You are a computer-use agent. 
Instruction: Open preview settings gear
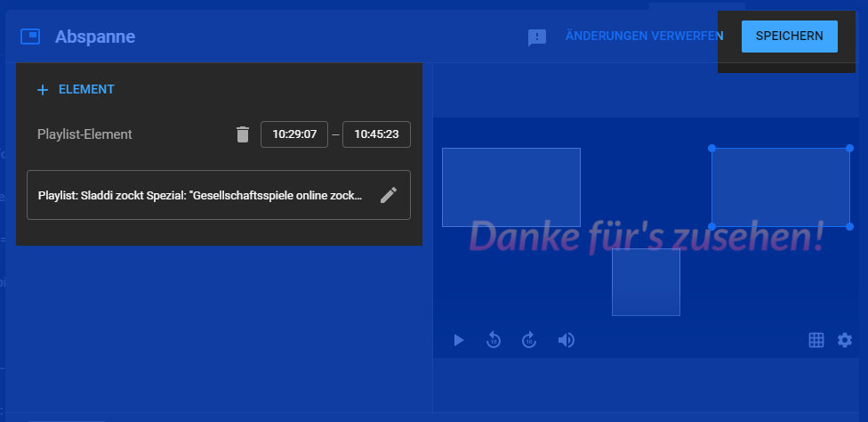tap(845, 340)
